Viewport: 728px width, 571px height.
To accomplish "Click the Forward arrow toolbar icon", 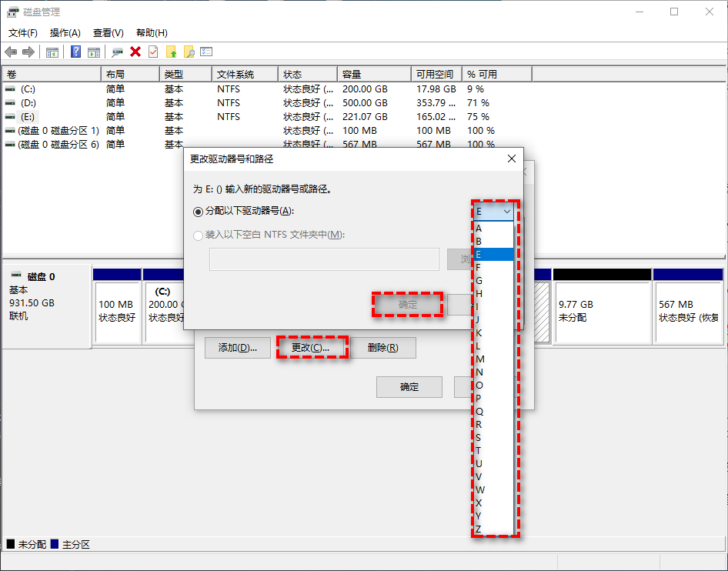I will tap(28, 52).
